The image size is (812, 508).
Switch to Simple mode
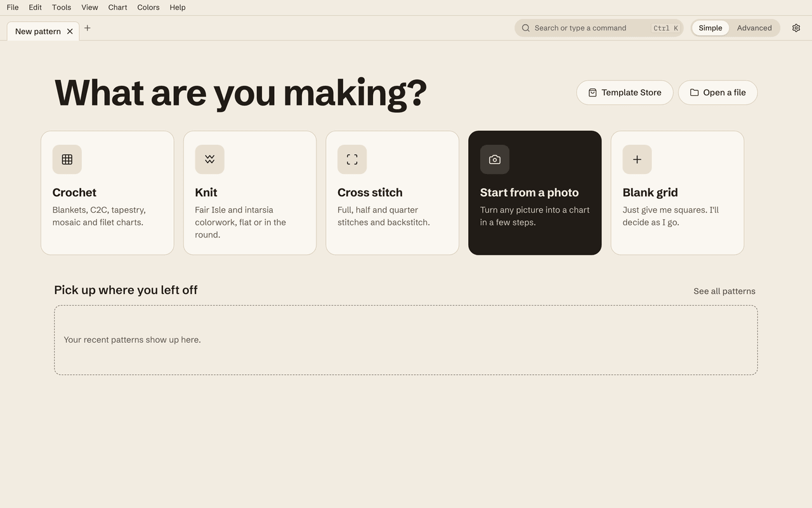pyautogui.click(x=710, y=28)
